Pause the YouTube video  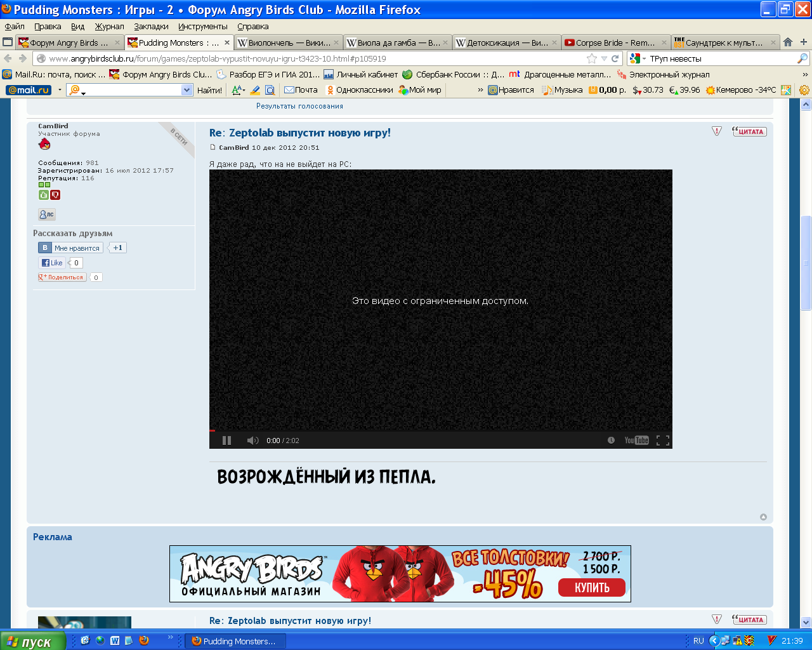[226, 441]
